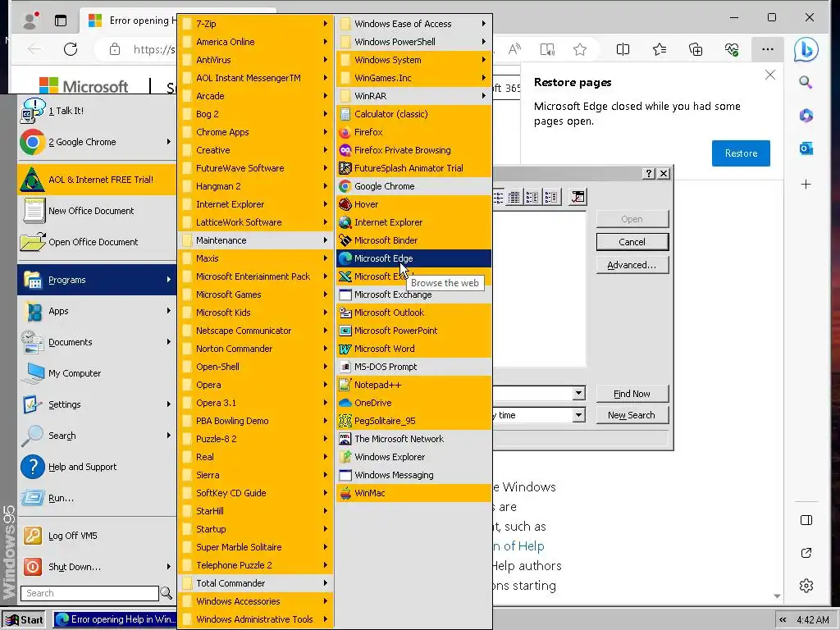840x630 pixels.
Task: Open Outlook in the Edge sidebar
Action: (x=806, y=148)
